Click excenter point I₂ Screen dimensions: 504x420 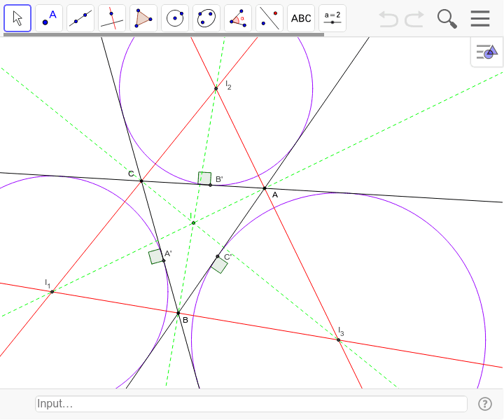[x=216, y=89]
